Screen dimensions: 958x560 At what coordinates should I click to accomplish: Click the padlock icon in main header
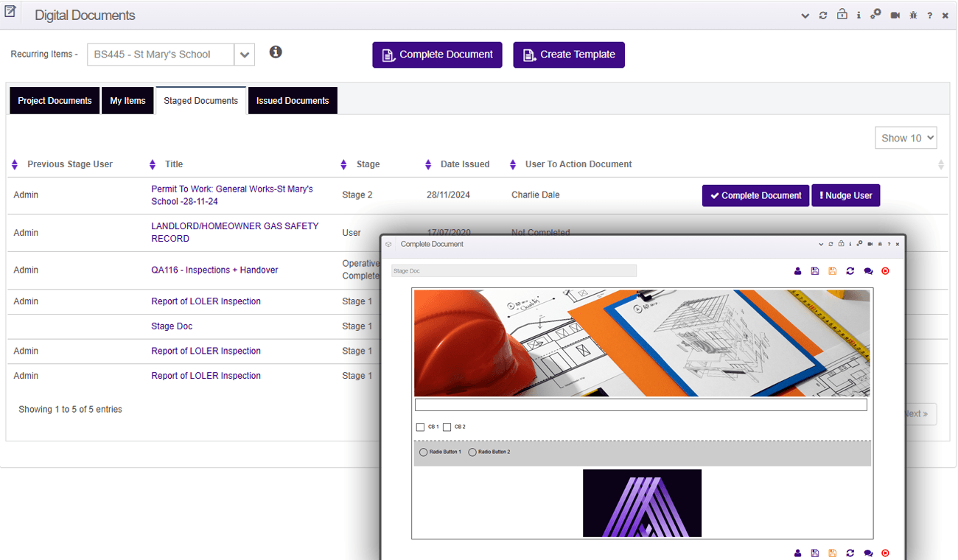pos(842,15)
